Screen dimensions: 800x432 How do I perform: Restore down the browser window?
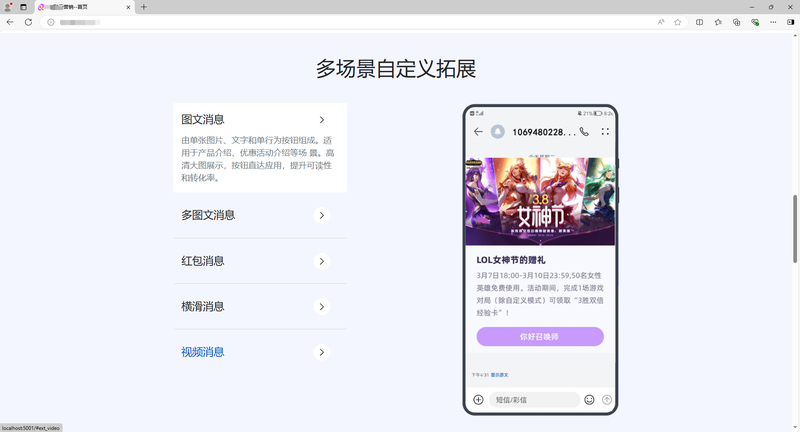pos(771,7)
